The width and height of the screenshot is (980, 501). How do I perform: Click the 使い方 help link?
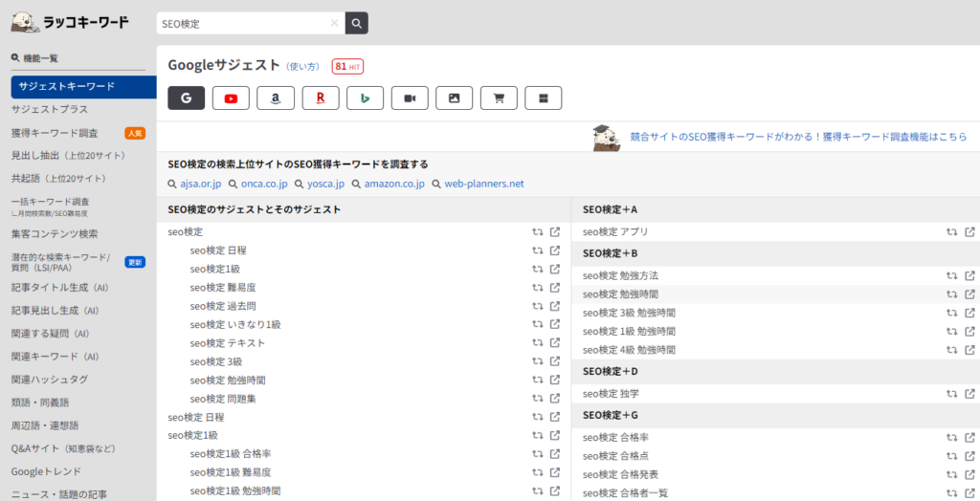[305, 66]
